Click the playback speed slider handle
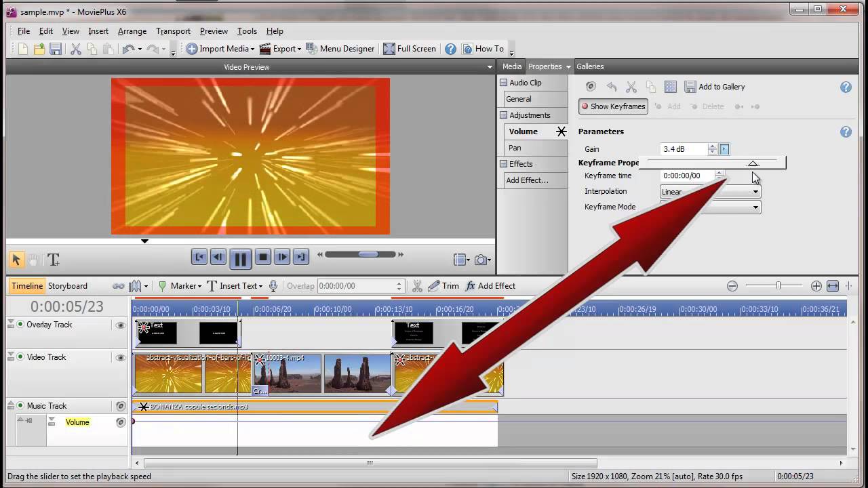 369,254
